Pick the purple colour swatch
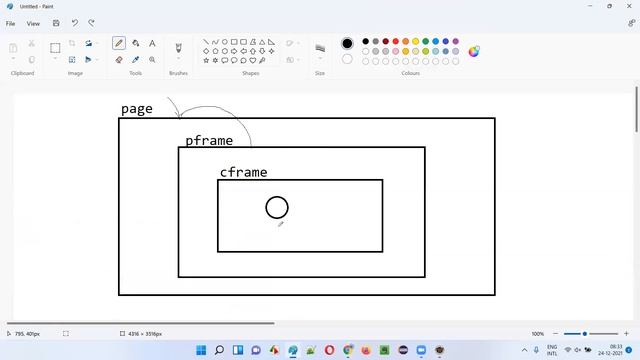640x360 pixels. (x=456, y=41)
